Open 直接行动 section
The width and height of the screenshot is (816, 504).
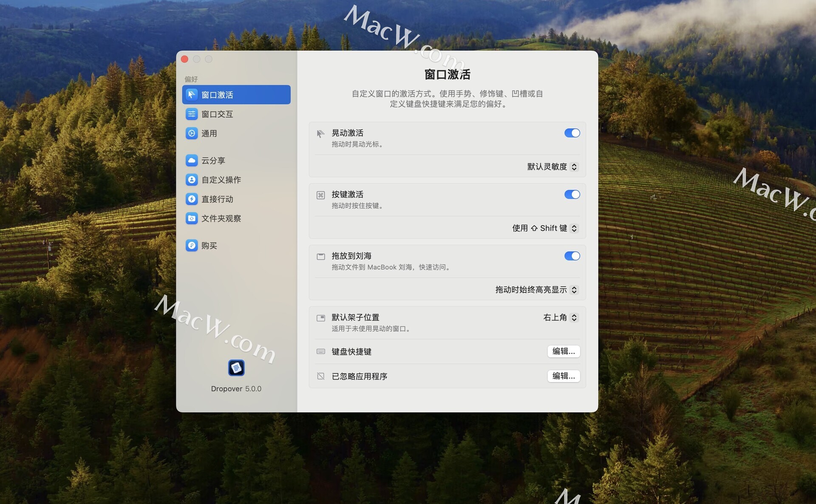point(236,199)
